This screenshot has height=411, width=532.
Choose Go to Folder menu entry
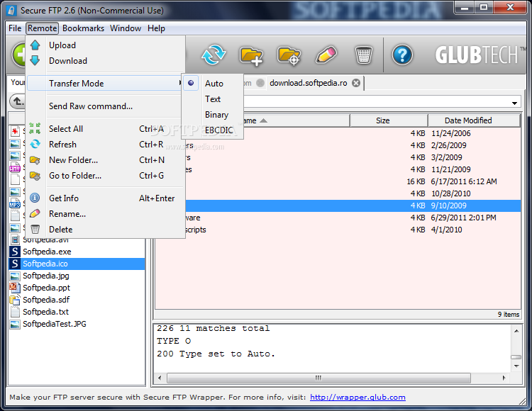[105, 176]
